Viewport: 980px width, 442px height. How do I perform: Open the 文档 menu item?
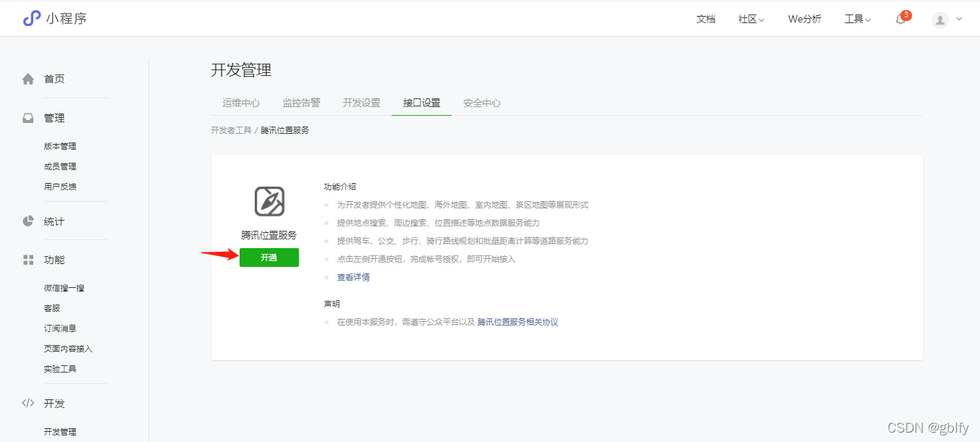click(x=706, y=20)
